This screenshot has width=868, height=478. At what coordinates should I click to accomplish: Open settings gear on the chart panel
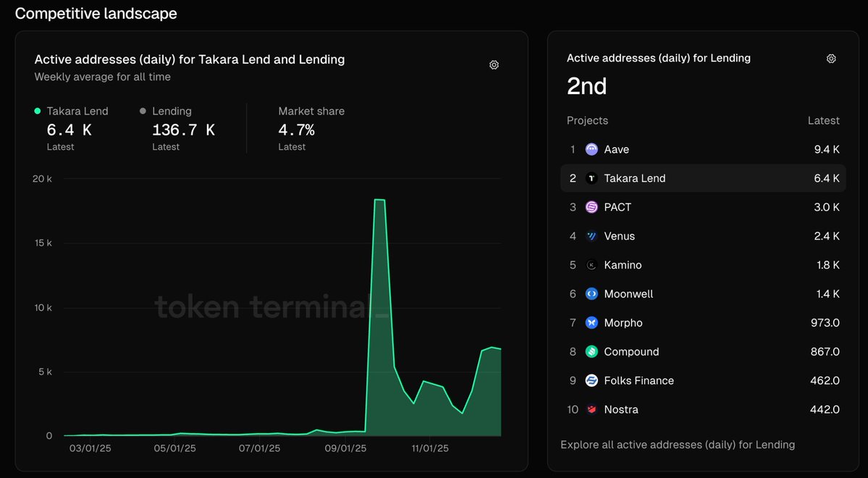tap(494, 65)
